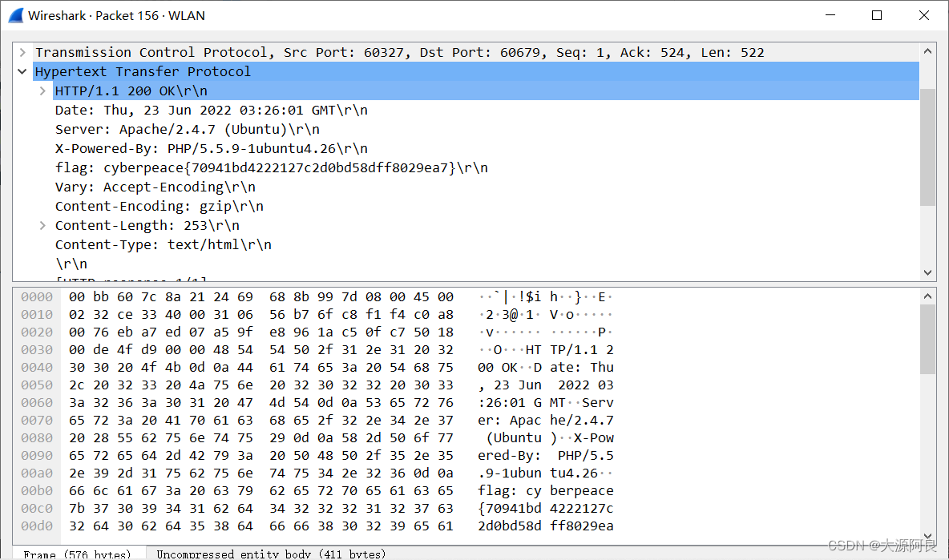949x560 pixels.
Task: Select the X-Powered-By: PHP header line
Action: coord(211,148)
